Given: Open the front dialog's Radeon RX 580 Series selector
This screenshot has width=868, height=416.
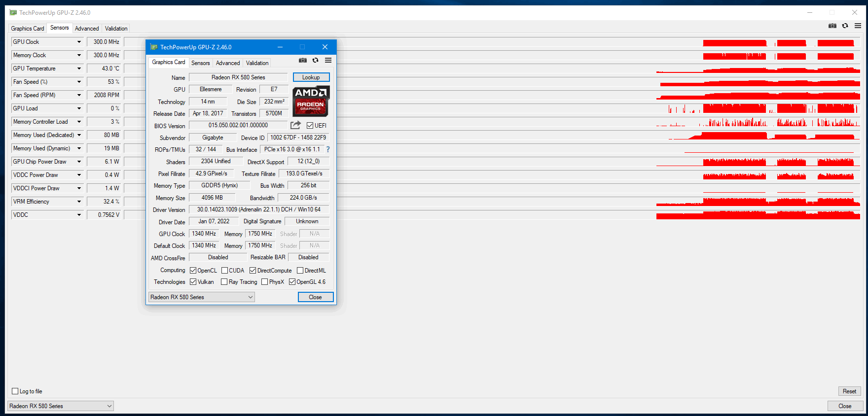Looking at the screenshot, I should click(x=202, y=297).
